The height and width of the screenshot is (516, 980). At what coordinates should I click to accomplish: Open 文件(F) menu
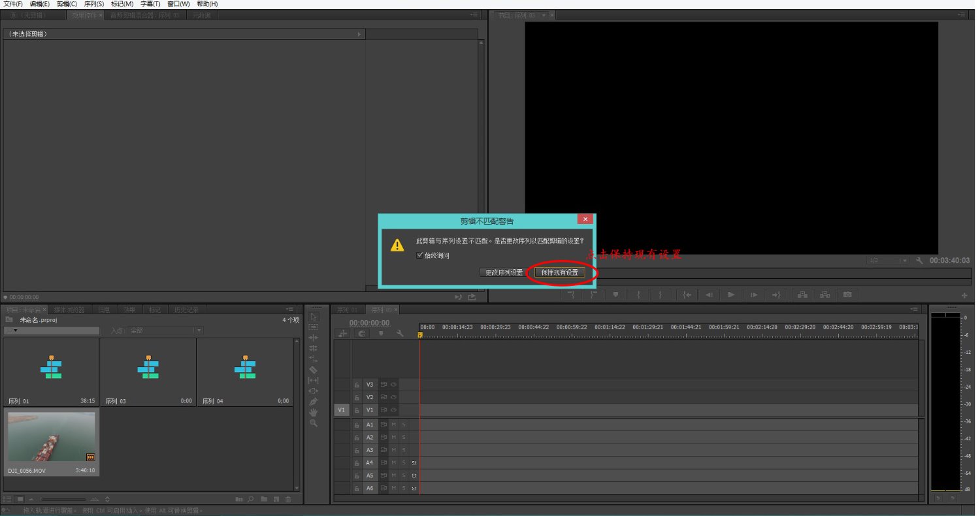pos(13,4)
